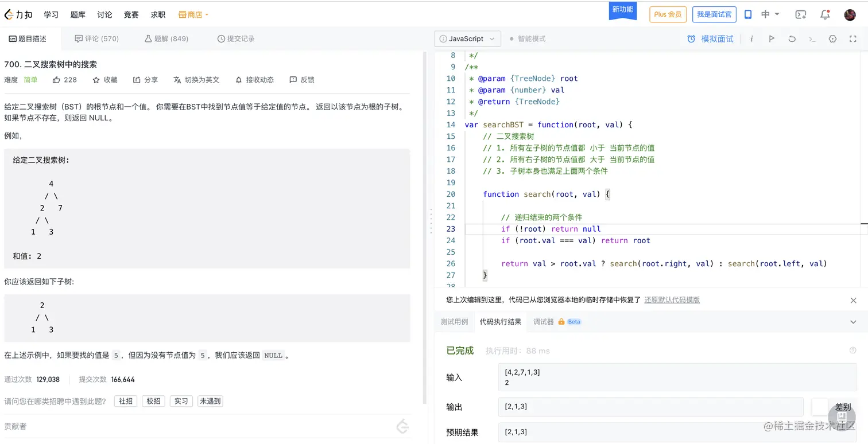
Task: Open the 竞赛 contests page
Action: pos(131,14)
